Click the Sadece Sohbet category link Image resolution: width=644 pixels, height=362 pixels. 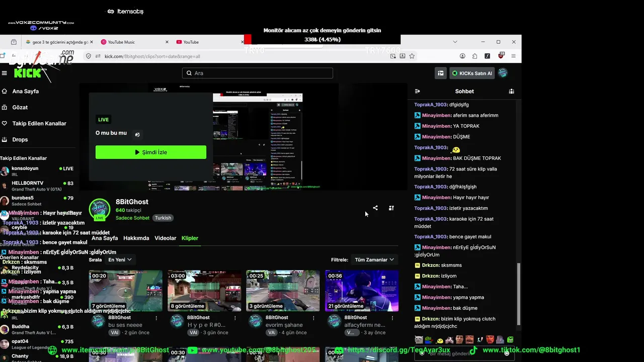[x=132, y=218]
